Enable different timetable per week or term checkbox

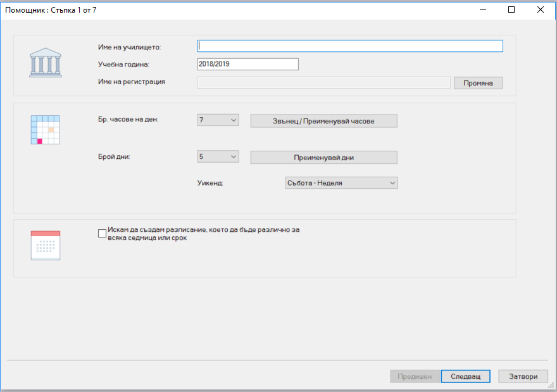point(103,233)
